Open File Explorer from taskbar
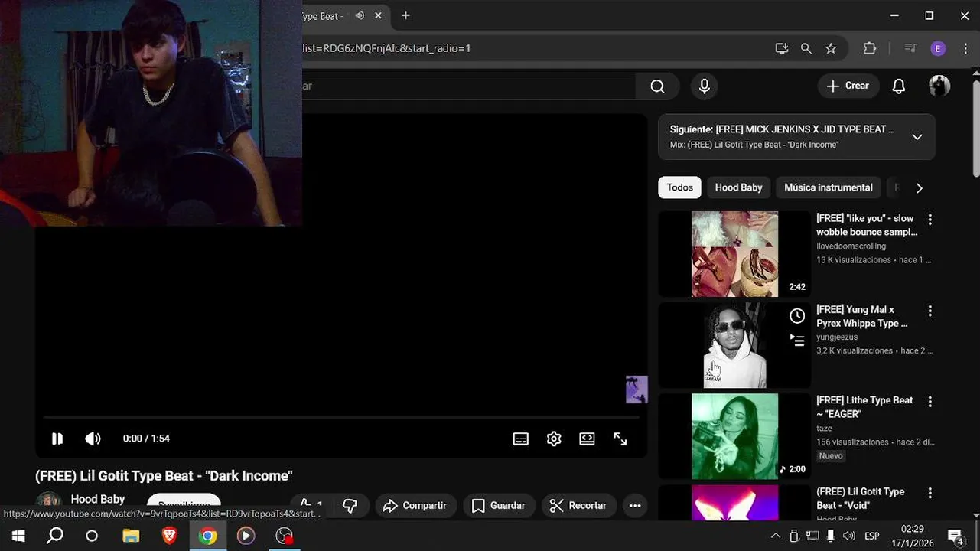The height and width of the screenshot is (551, 980). (x=131, y=536)
